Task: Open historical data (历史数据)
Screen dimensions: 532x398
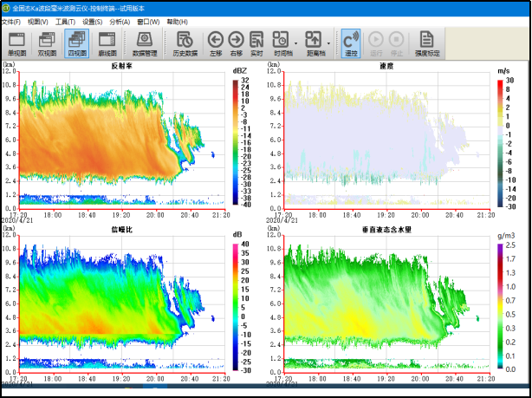Action: [x=185, y=44]
